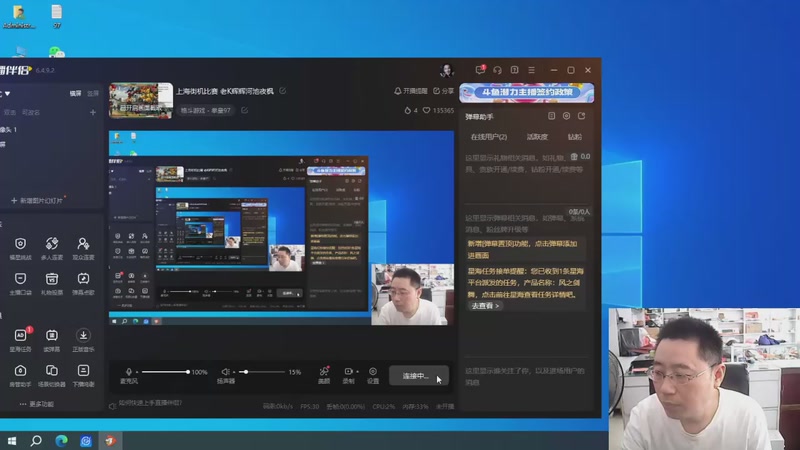
Task: Click the 0条/0人 message counter
Action: tap(580, 211)
